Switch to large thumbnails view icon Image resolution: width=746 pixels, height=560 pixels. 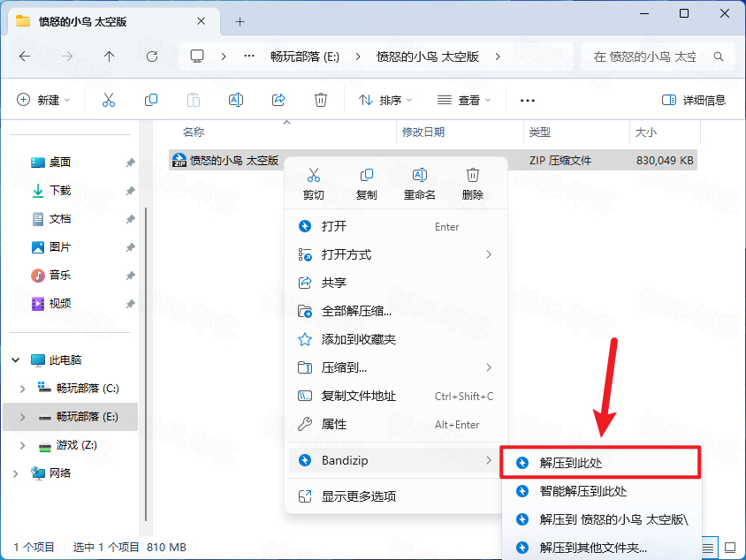coord(730,548)
